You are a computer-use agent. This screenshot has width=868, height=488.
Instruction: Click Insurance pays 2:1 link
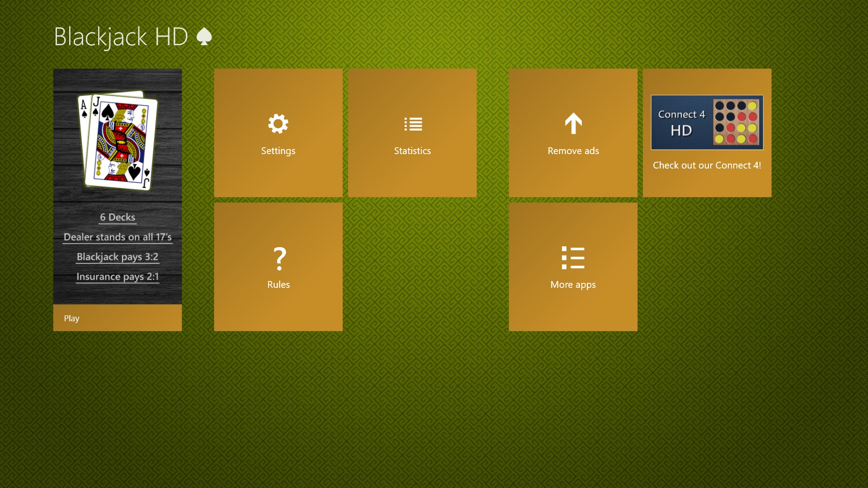tap(118, 277)
